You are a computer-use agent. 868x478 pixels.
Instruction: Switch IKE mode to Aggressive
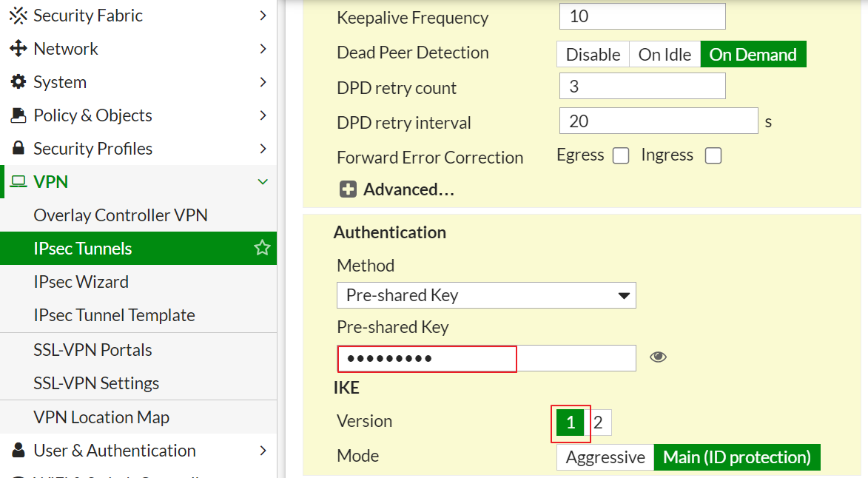click(x=605, y=457)
